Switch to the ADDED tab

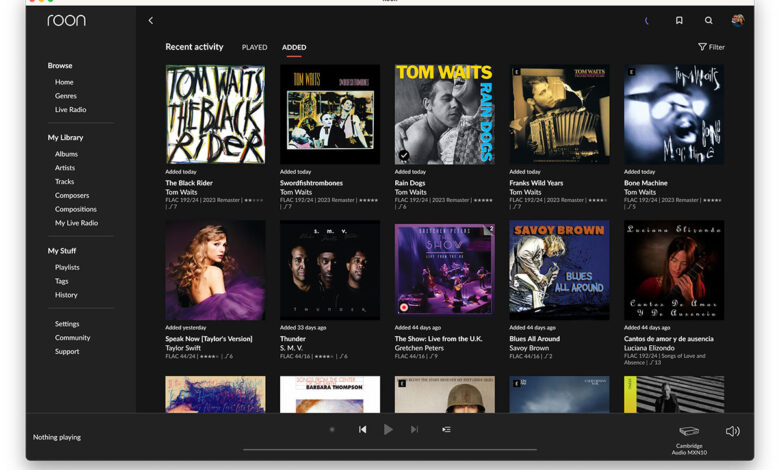(x=294, y=47)
